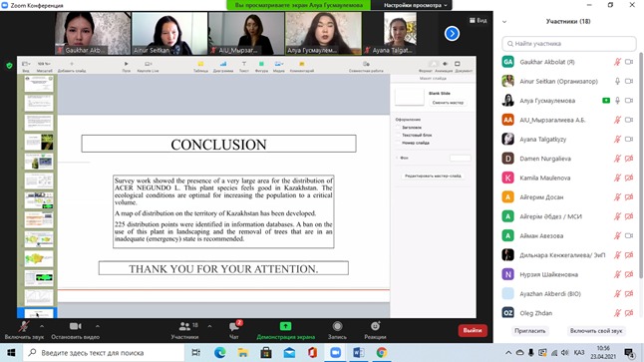Screen dimensions: 644x362
Task: Click the Invite (Пригласить) button
Action: pos(529,331)
